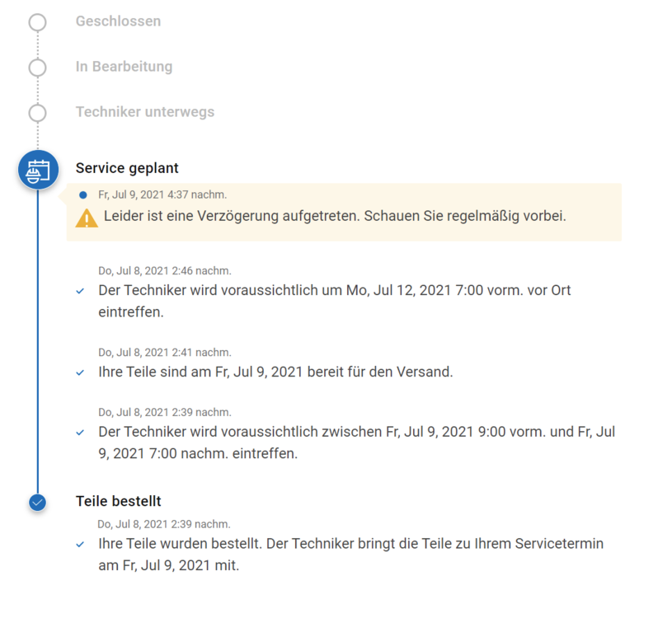672x618 pixels.
Task: Click the Service geplant heading
Action: [127, 168]
